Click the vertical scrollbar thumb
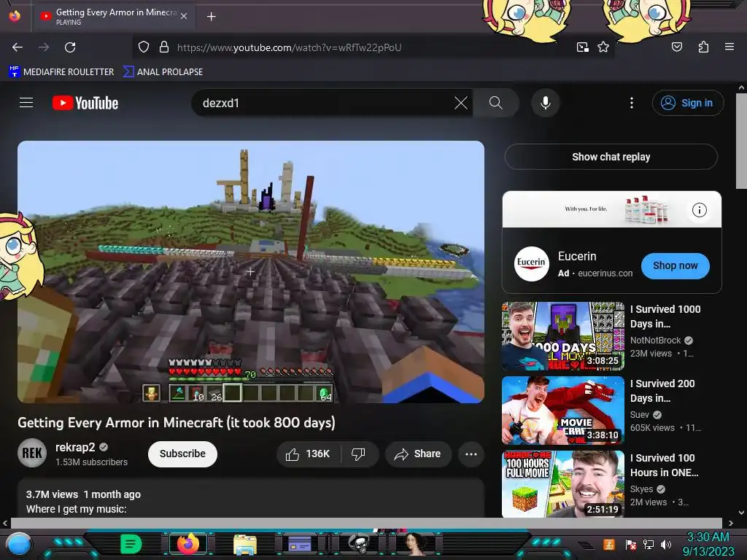Image resolution: width=747 pixels, height=560 pixels. 741,141
